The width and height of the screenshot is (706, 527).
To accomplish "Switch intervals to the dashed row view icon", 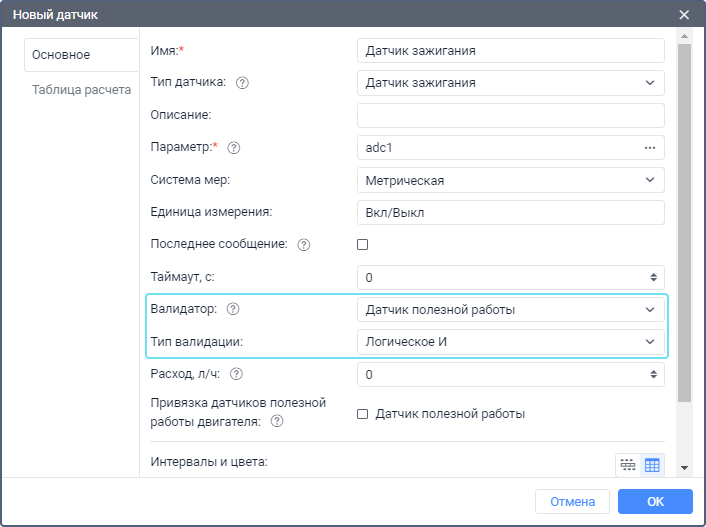I will (x=628, y=464).
